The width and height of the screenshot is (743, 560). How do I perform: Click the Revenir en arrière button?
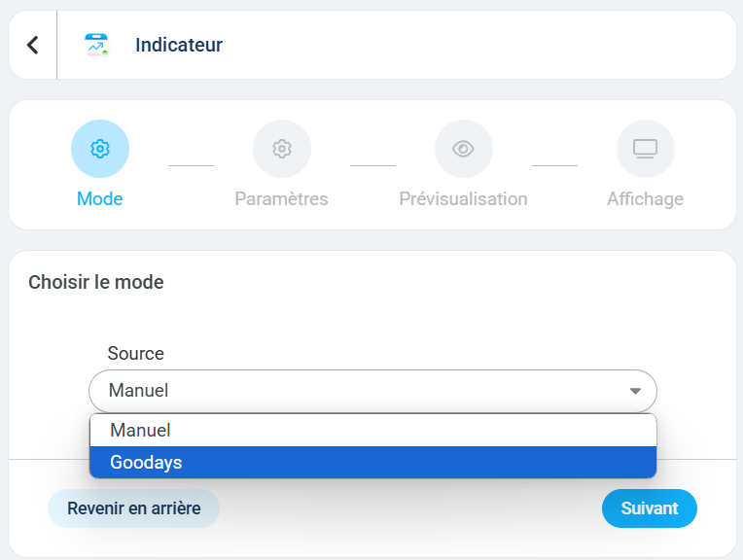pos(133,508)
